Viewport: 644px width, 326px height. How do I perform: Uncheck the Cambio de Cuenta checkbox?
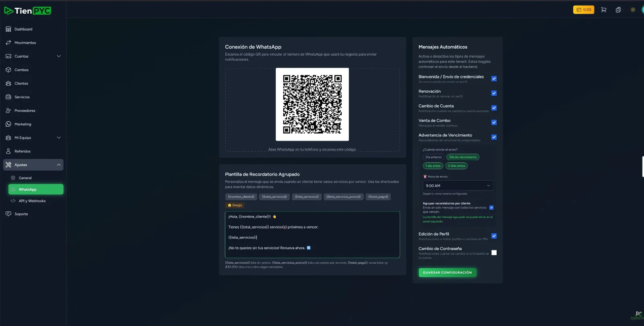(x=494, y=108)
